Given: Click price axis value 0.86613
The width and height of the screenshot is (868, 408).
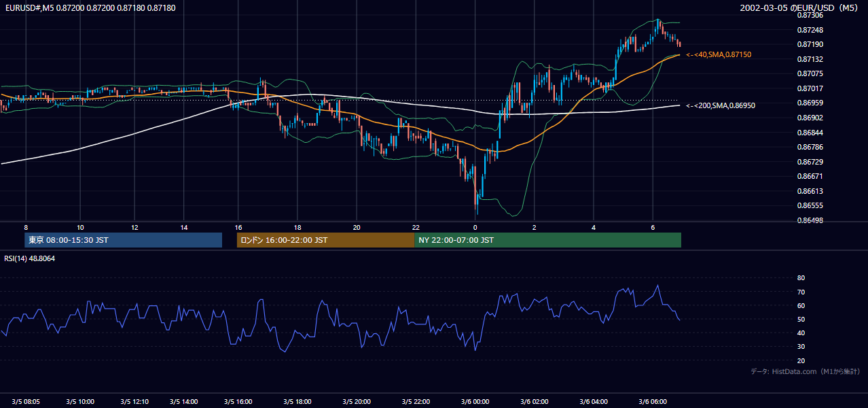Looking at the screenshot, I should click(810, 191).
